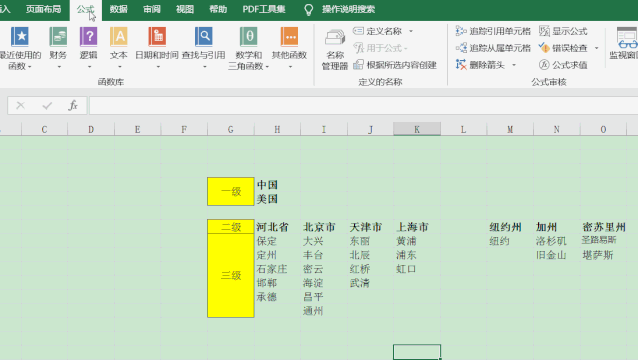638x360 pixels.
Task: Switch to the View (视图) tab
Action: 185,9
